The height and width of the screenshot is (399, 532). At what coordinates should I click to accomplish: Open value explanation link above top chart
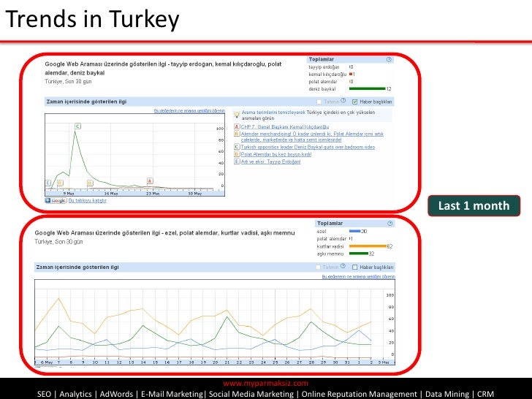point(189,111)
